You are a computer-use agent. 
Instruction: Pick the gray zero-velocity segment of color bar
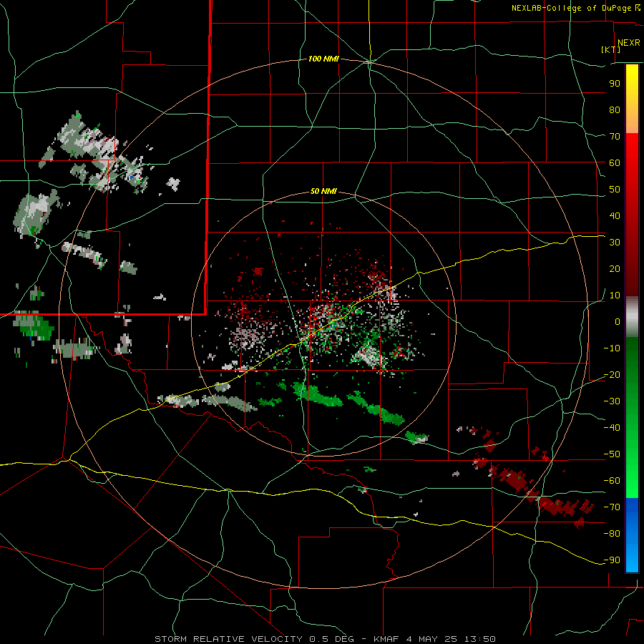pyautogui.click(x=632, y=317)
